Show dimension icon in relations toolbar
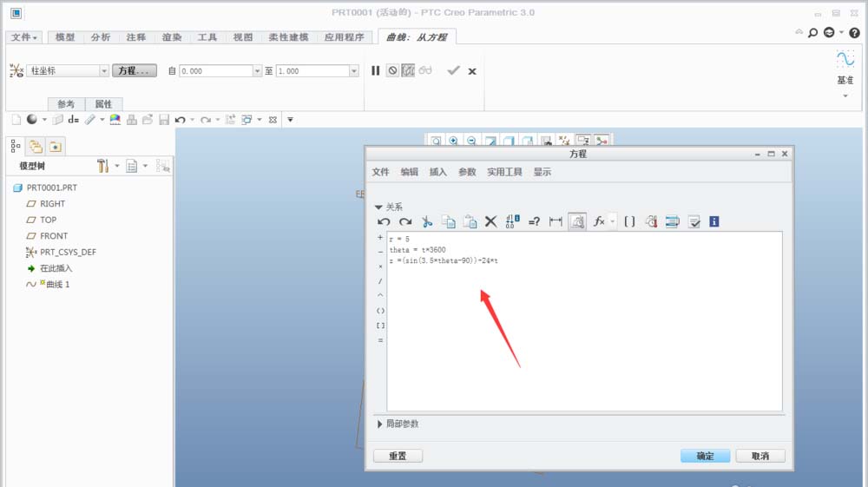The image size is (868, 487). (556, 222)
